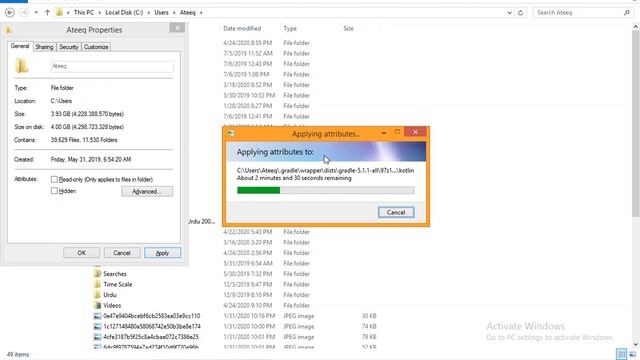Go forward in Explorer navigation
Screen dimensions: 640x360
(24, 13)
